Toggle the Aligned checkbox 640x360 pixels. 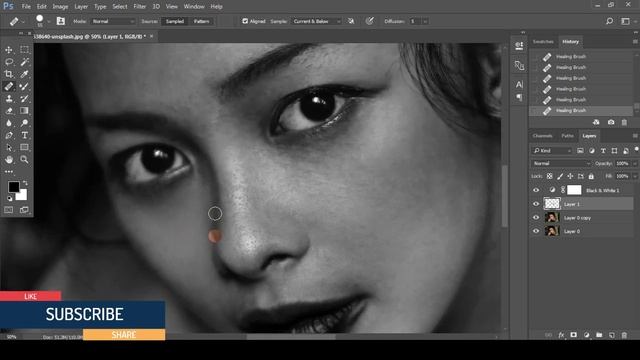(x=245, y=21)
